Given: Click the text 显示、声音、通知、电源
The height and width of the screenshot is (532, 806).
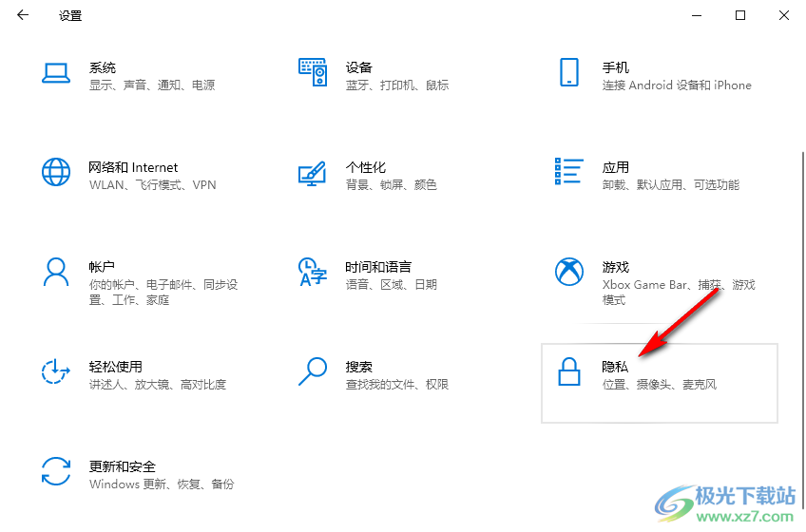Looking at the screenshot, I should [152, 85].
